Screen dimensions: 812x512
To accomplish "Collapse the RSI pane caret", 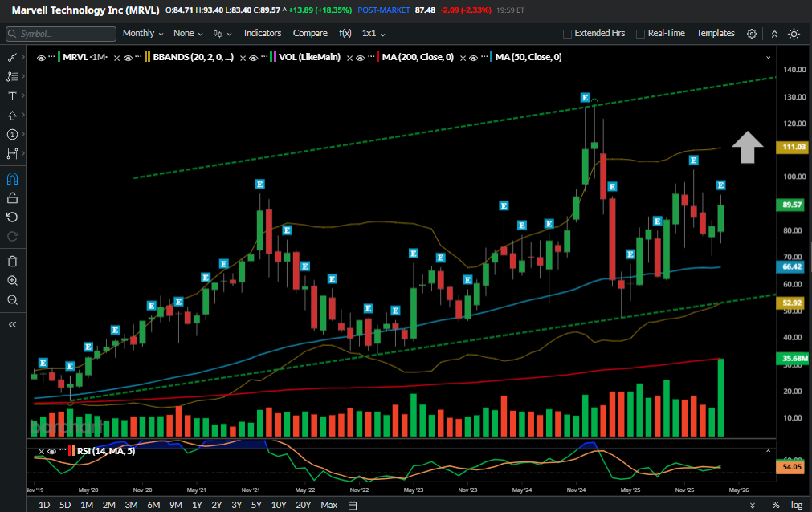I will point(768,451).
